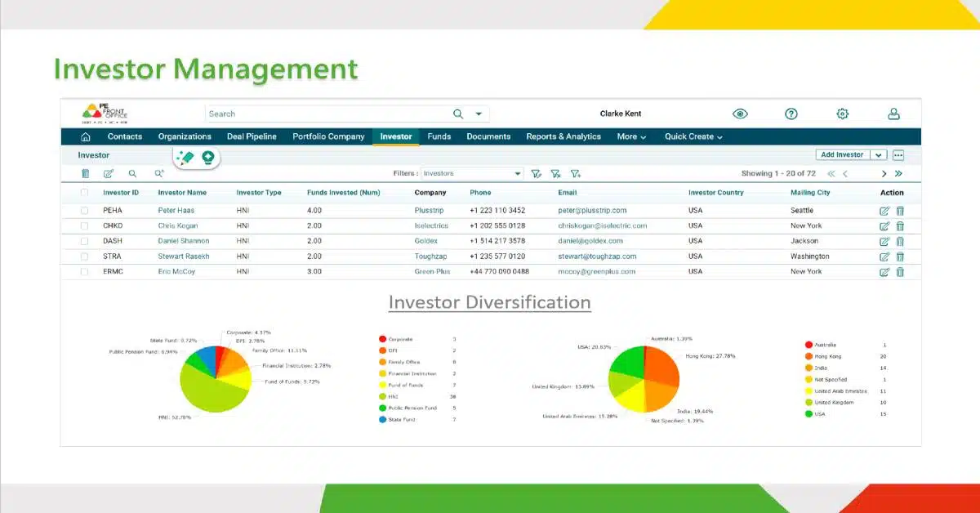Click the toolbar delete trash icon
Image resolution: width=980 pixels, height=513 pixels.
click(x=86, y=173)
